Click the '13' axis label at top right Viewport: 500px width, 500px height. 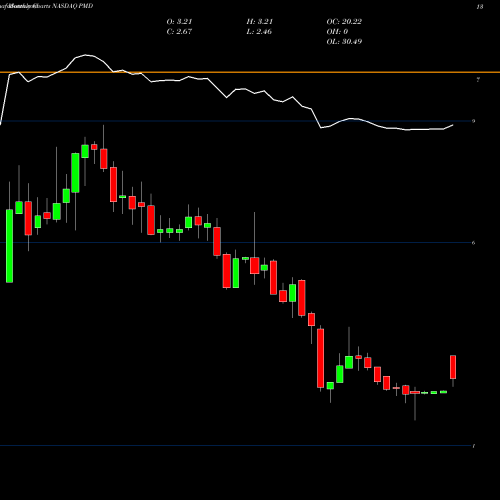pos(480,6)
